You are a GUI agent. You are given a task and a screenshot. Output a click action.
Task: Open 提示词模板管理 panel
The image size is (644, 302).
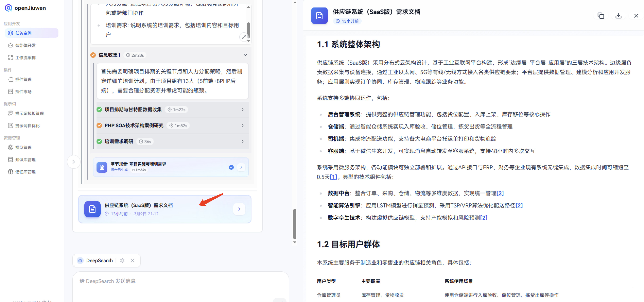[29, 113]
